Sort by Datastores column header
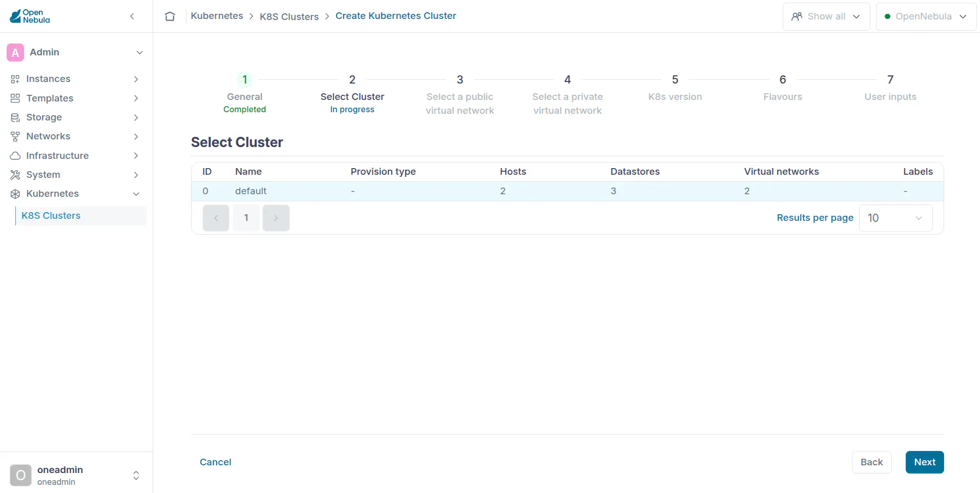 coord(635,172)
